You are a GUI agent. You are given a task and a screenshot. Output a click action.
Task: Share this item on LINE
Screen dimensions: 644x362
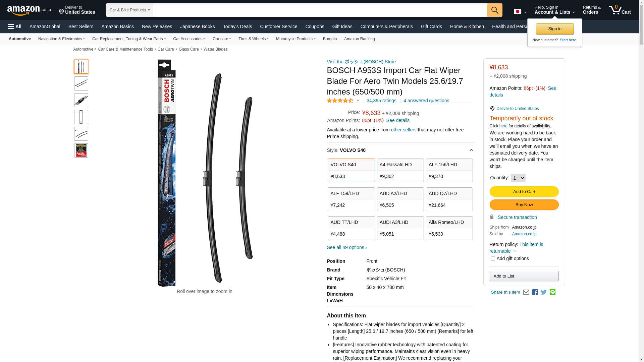click(x=552, y=292)
